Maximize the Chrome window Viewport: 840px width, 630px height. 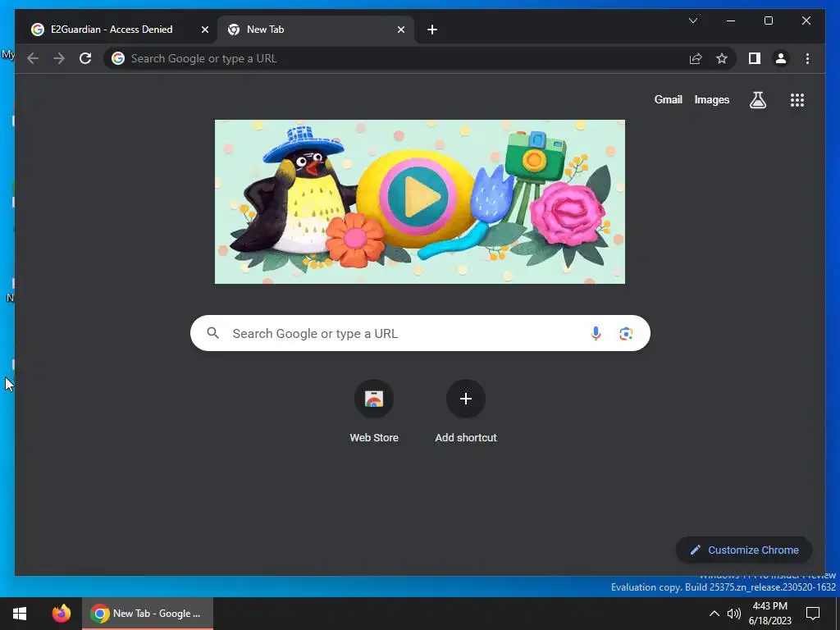(768, 21)
